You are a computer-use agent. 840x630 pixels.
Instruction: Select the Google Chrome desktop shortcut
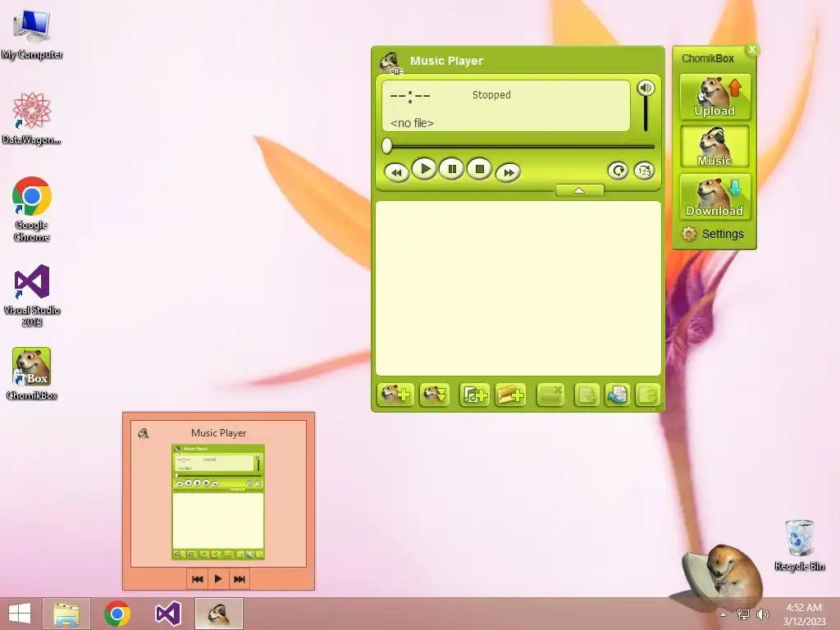[32, 209]
